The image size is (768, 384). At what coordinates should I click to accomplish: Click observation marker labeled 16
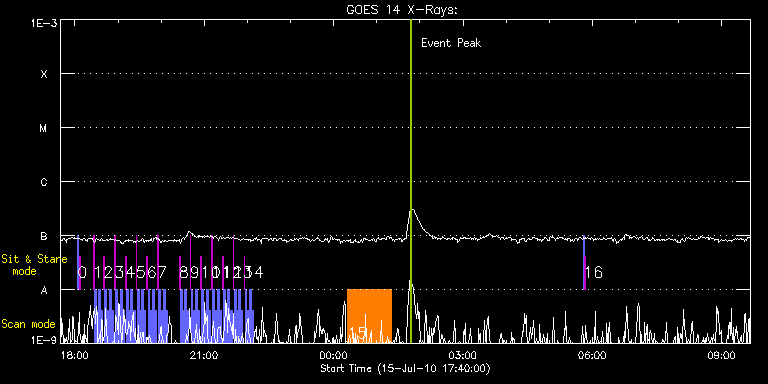click(594, 272)
